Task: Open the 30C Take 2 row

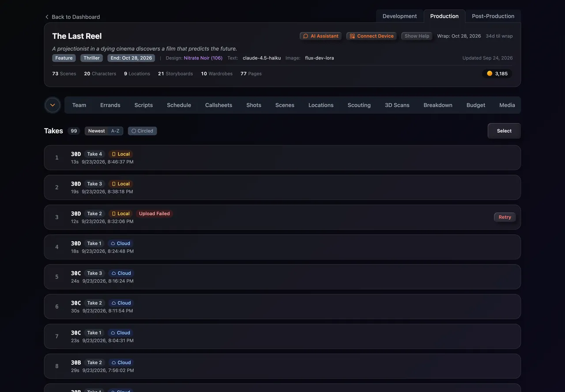Action: 282,306
